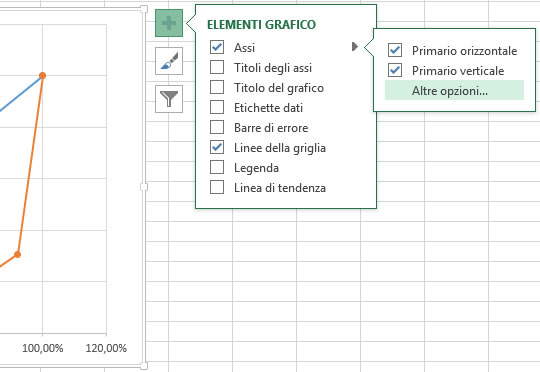Add Linea di tendenza via checkbox
540x372 pixels.
point(217,187)
